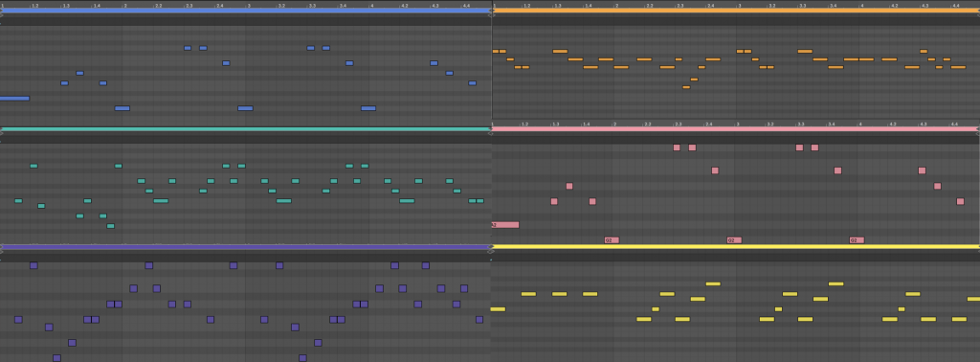Click bar 3 marker in orange clip ruler
The image size is (980, 362).
[x=740, y=5]
